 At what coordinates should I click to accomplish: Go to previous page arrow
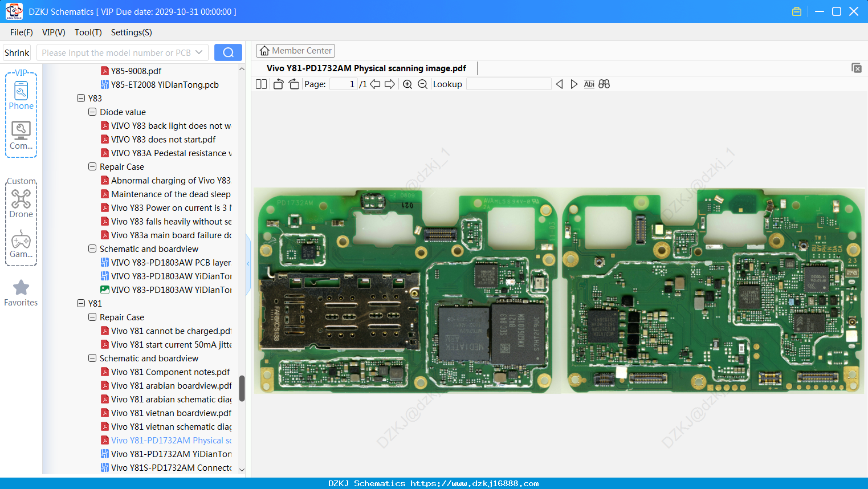click(375, 84)
